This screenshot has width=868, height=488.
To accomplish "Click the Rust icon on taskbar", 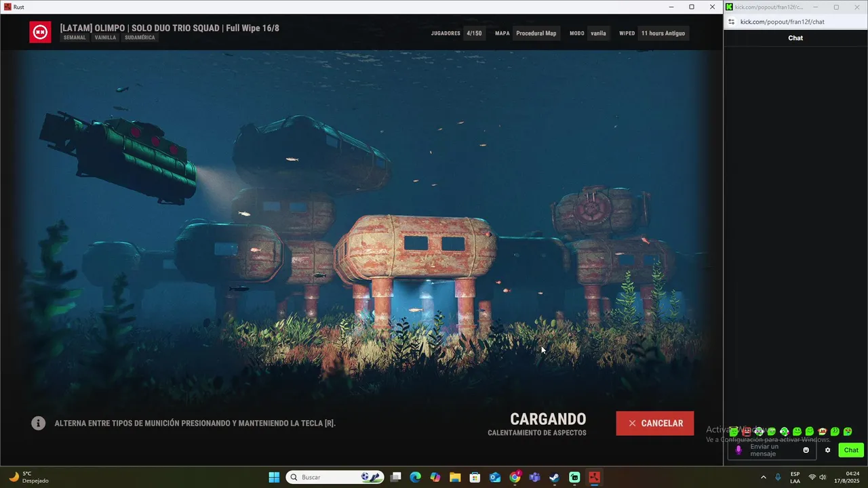I will (x=594, y=477).
